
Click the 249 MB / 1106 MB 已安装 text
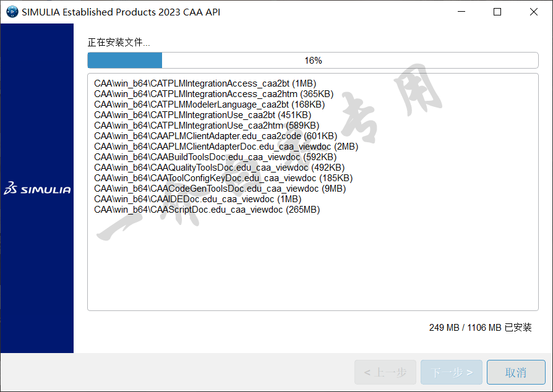(x=481, y=328)
